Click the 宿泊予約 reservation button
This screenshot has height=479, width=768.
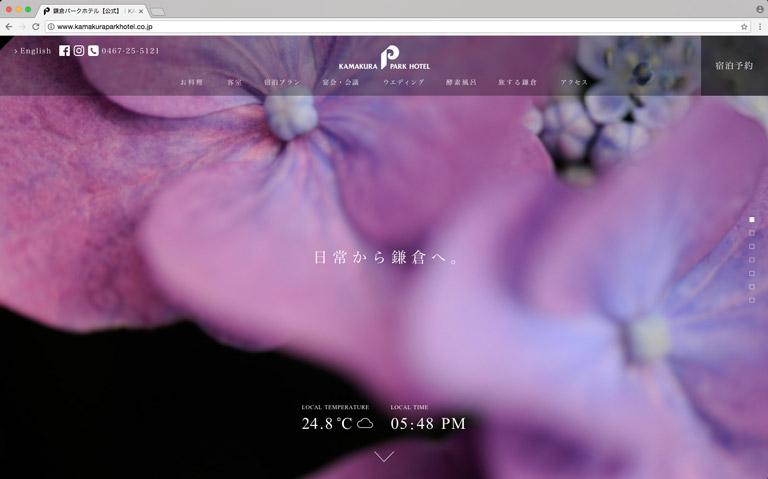coord(734,66)
